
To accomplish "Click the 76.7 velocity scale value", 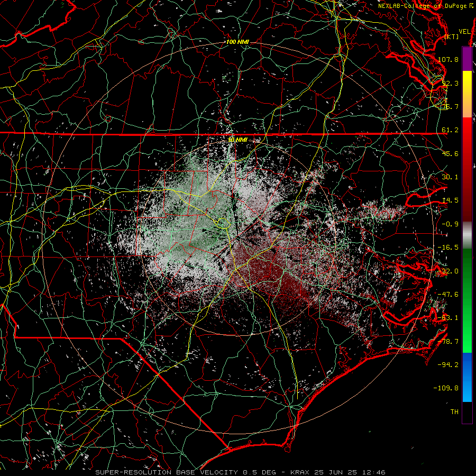I will 450,106.
